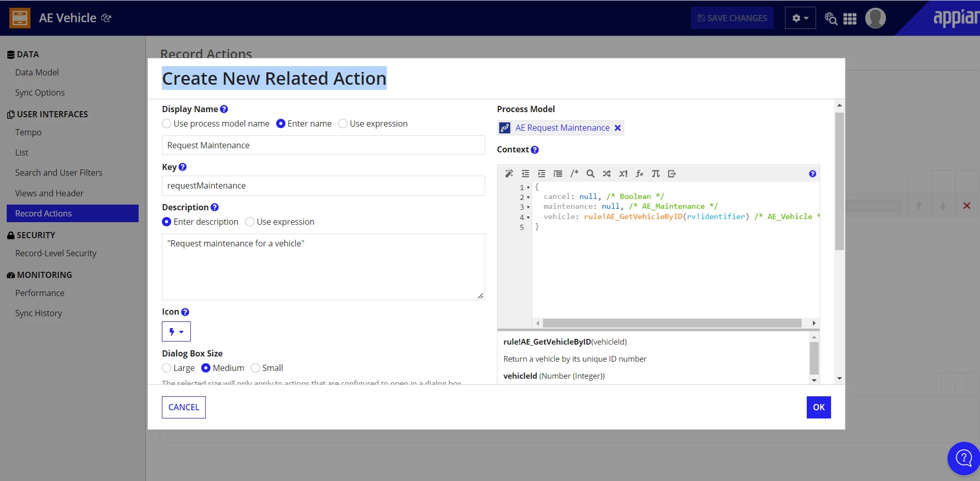Click the align lines icon in expression toolbar
The width and height of the screenshot is (980, 481).
pos(558,174)
